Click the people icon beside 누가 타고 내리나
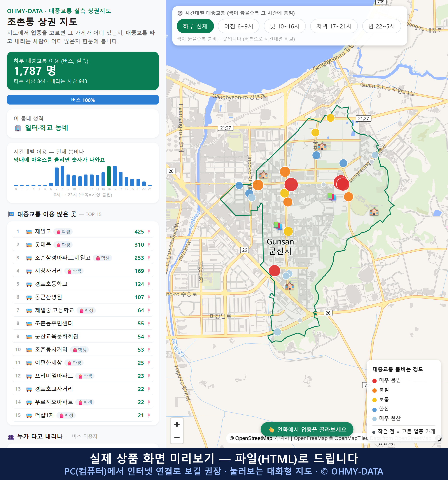Viewport: 448px width, 480px height. click(x=11, y=436)
